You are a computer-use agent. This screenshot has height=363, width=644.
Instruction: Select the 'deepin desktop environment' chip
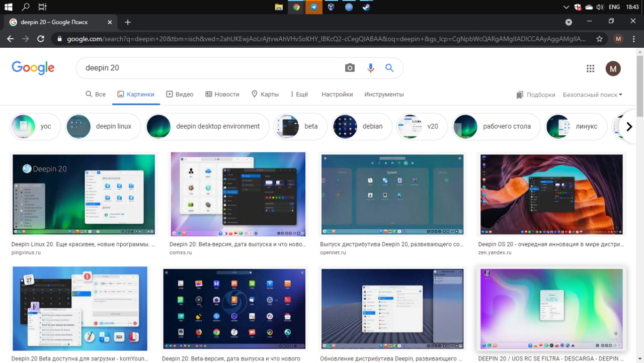[207, 126]
